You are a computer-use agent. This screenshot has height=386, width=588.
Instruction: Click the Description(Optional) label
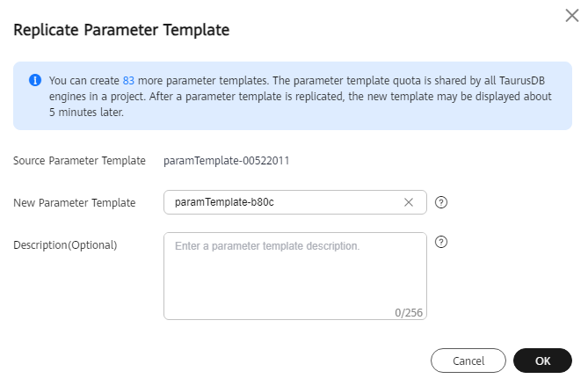pyautogui.click(x=65, y=245)
